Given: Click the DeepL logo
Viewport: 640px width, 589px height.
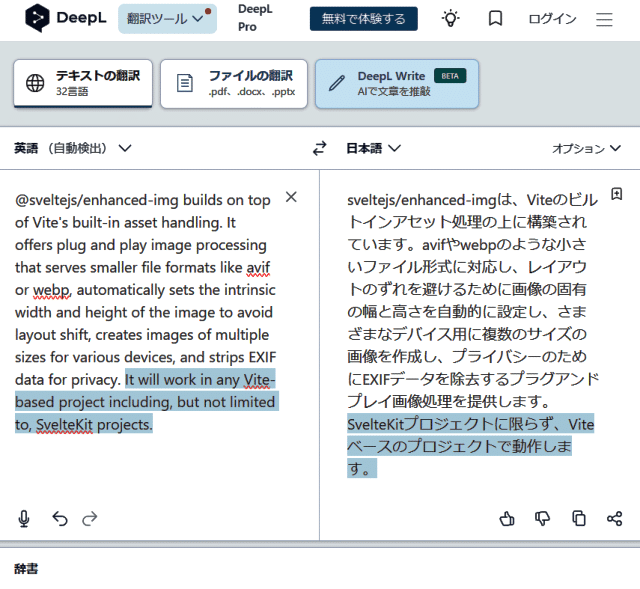Looking at the screenshot, I should (65, 18).
